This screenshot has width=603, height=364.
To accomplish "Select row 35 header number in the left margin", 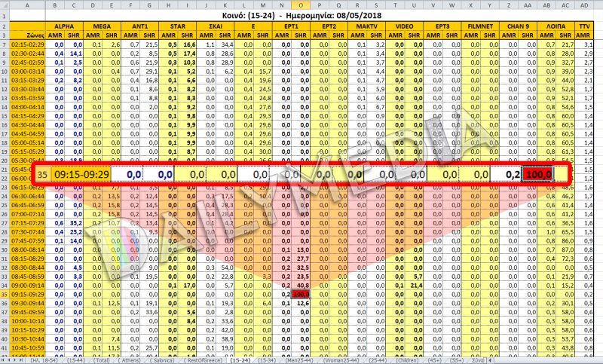I will click(x=5, y=295).
